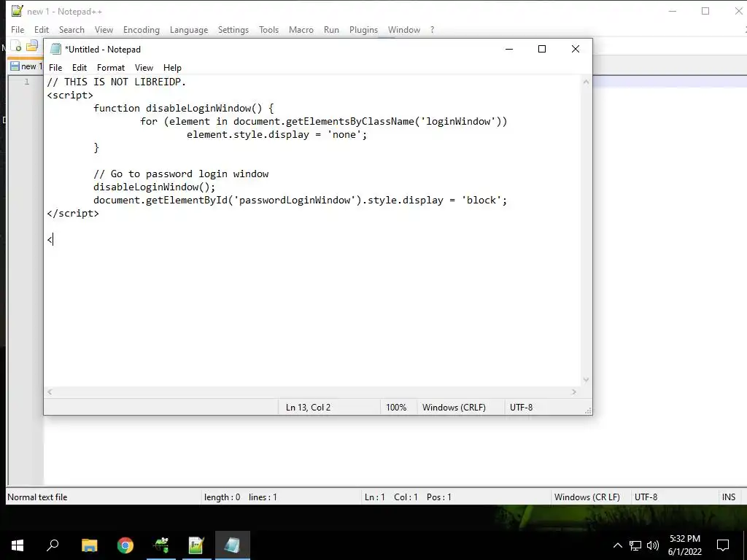Click 'Windows (CR LF)' in Notepad++ status bar
This screenshot has width=747, height=560.
point(587,497)
